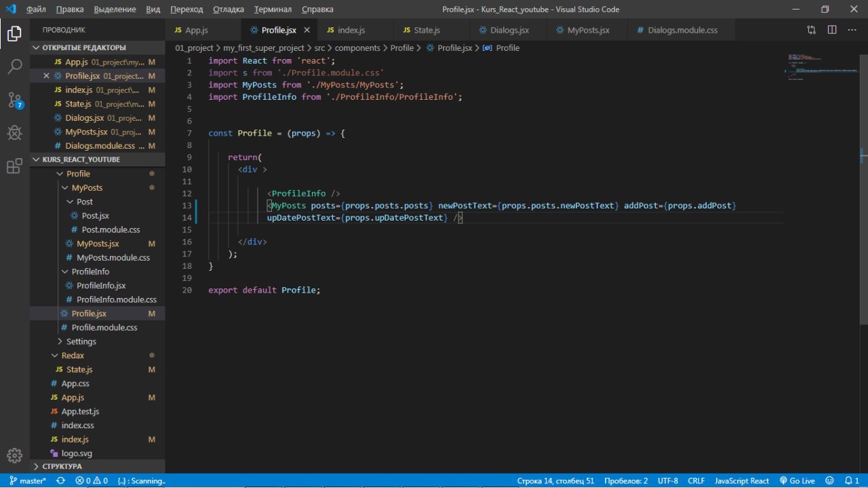Viewport: 868px width, 488px height.
Task: Open the Run and Debug view
Action: pyautogui.click(x=14, y=132)
